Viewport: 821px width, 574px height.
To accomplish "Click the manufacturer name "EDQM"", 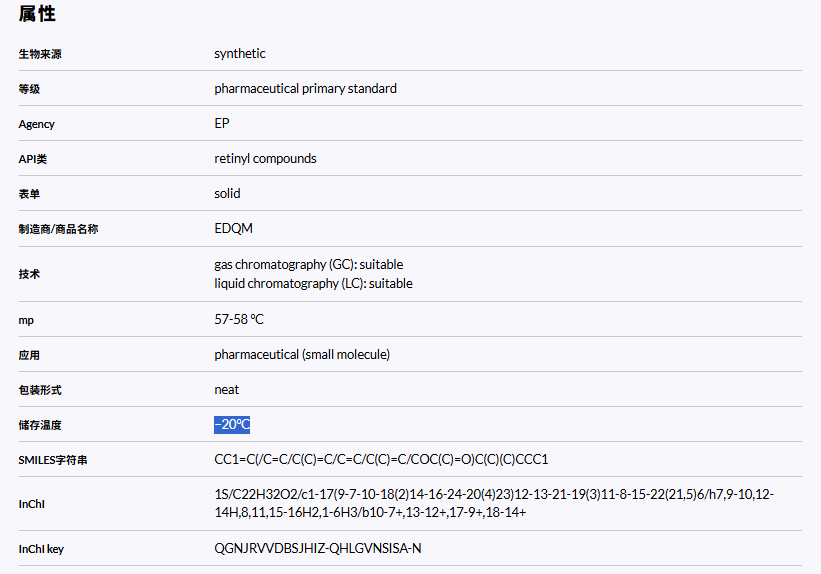I will tap(233, 229).
